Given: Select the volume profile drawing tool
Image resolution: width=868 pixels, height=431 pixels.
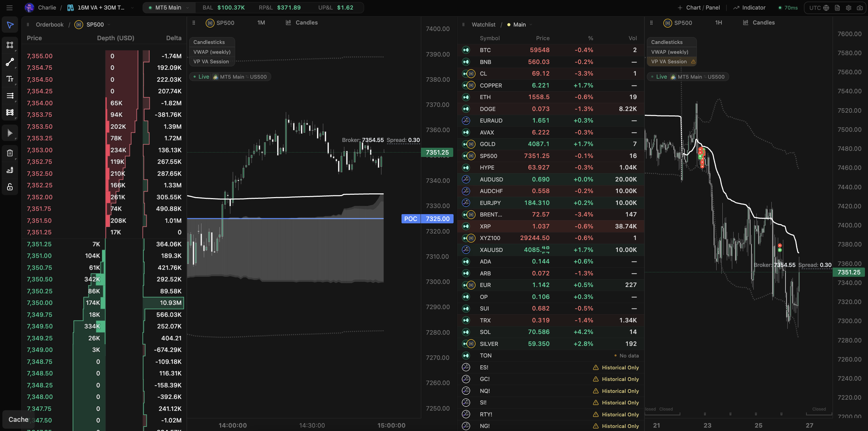Looking at the screenshot, I should pos(10,133).
